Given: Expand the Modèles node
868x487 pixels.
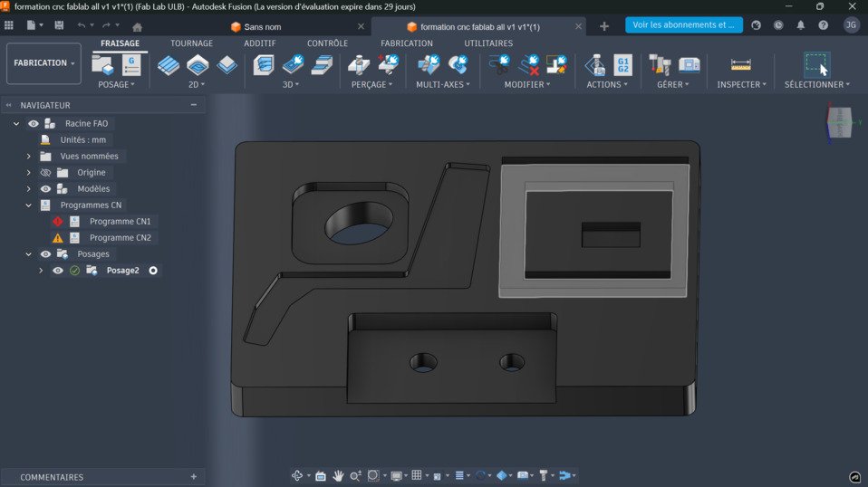Looking at the screenshot, I should pos(29,189).
